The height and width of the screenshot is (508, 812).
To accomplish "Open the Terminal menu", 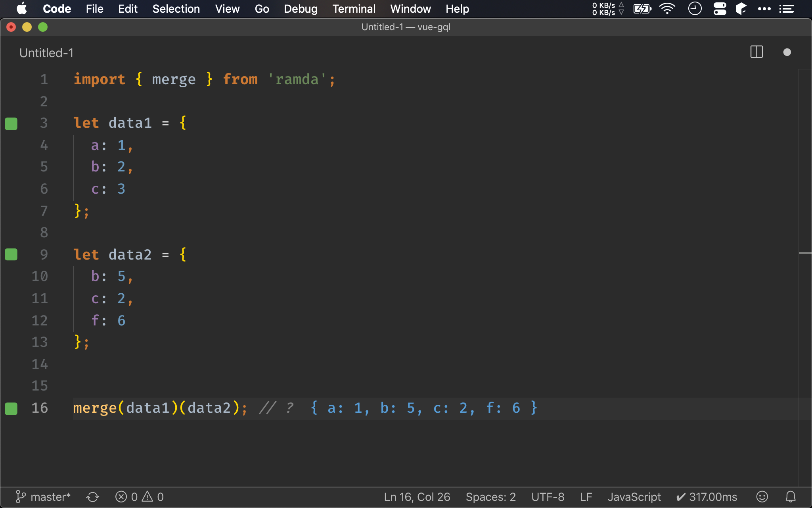I will coord(354,9).
